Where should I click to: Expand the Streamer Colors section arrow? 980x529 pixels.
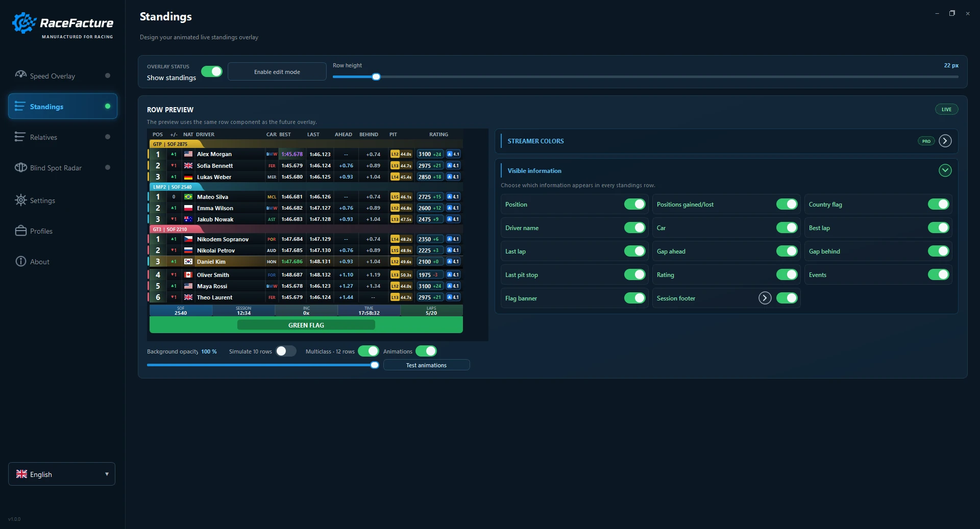(945, 141)
